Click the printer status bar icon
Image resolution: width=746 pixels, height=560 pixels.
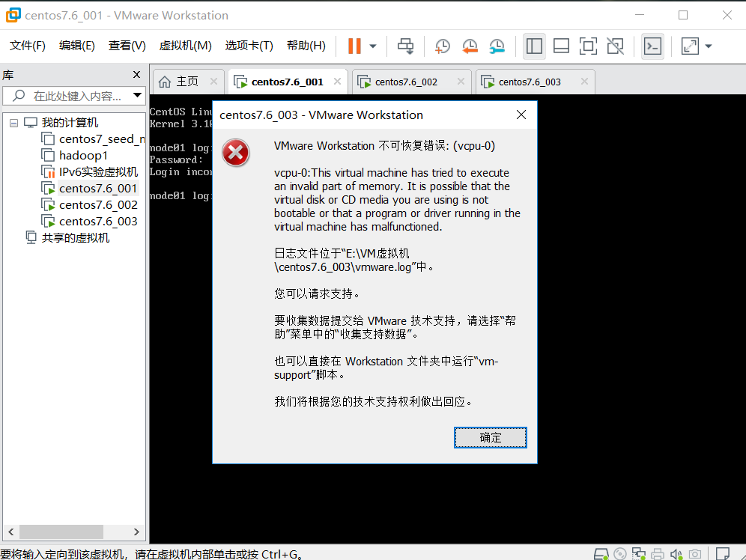pos(658,554)
